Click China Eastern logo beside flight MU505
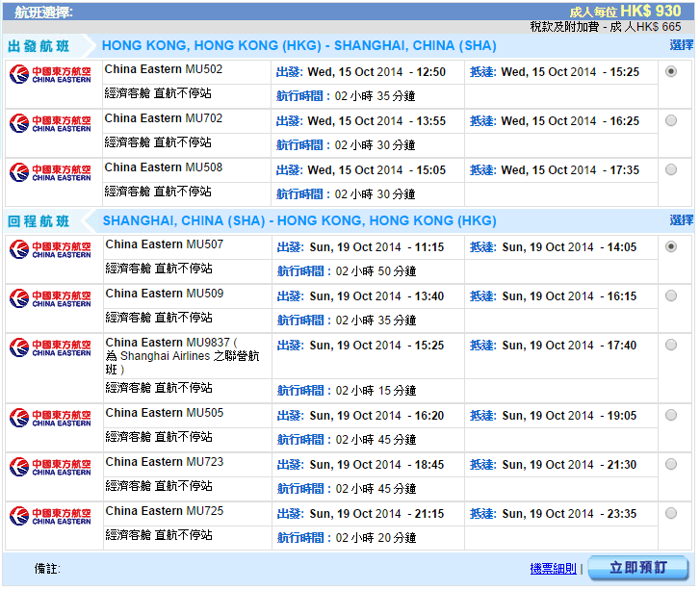700x590 pixels. click(x=51, y=418)
